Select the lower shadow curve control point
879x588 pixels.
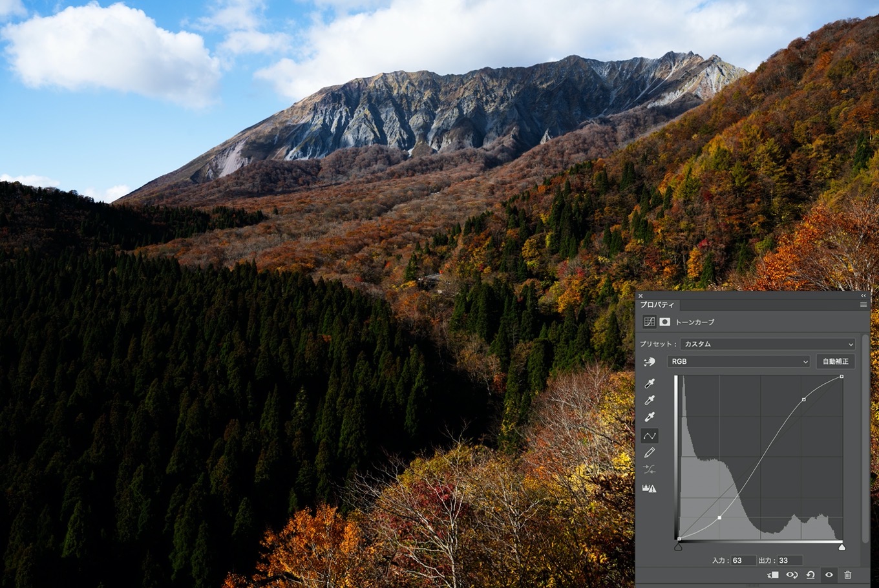click(x=719, y=518)
